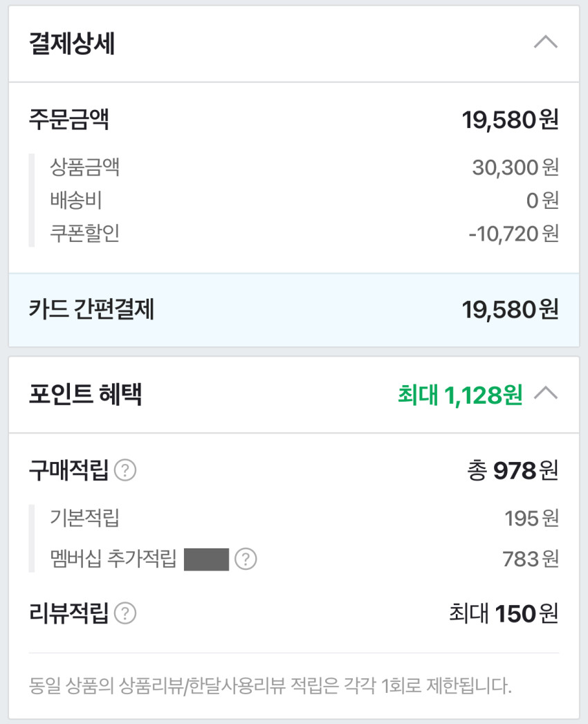Viewport: 588px width, 724px height.
Task: Click the -10,720원 coupon discount amount
Action: 513,234
